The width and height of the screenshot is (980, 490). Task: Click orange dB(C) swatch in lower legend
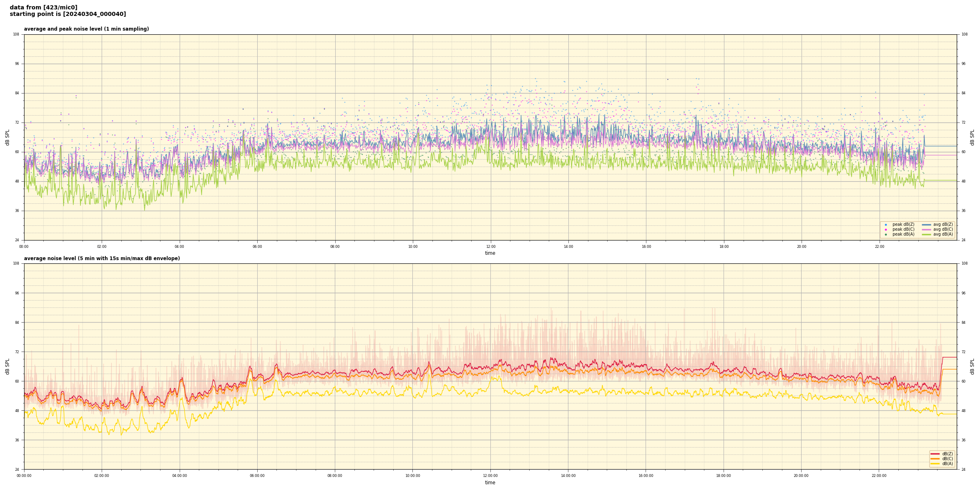click(935, 459)
